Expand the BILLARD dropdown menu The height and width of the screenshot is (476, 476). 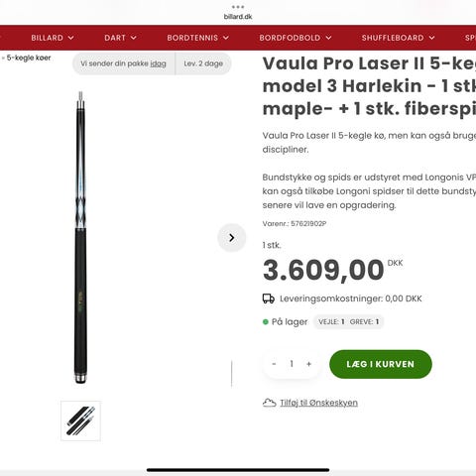(53, 38)
